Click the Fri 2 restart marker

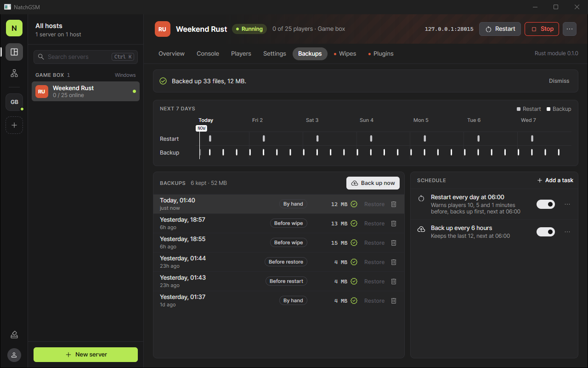pyautogui.click(x=264, y=138)
